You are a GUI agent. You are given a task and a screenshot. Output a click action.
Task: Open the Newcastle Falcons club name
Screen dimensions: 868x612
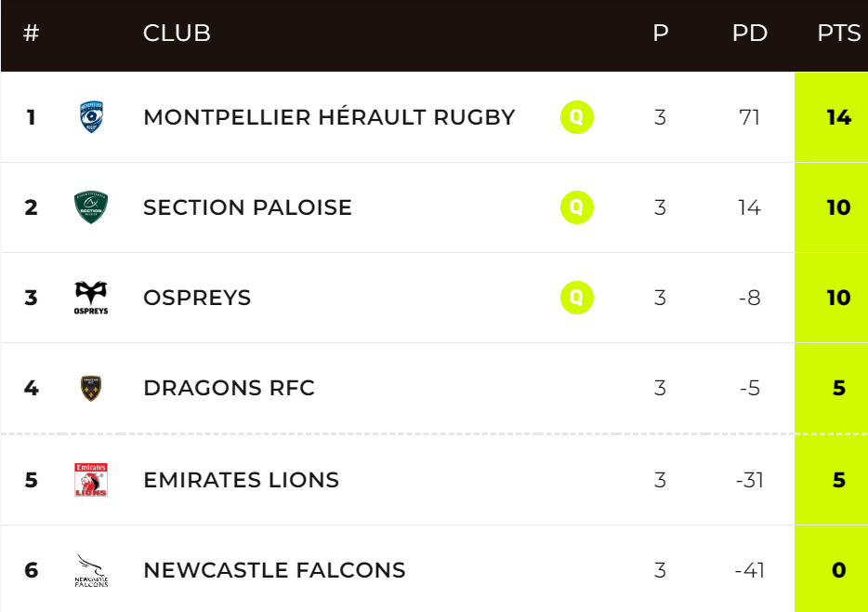click(274, 570)
